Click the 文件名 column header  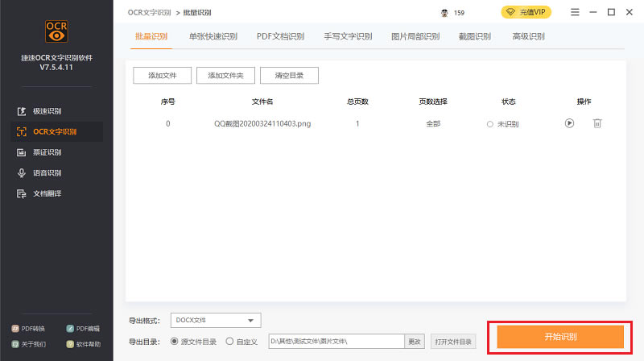point(262,102)
